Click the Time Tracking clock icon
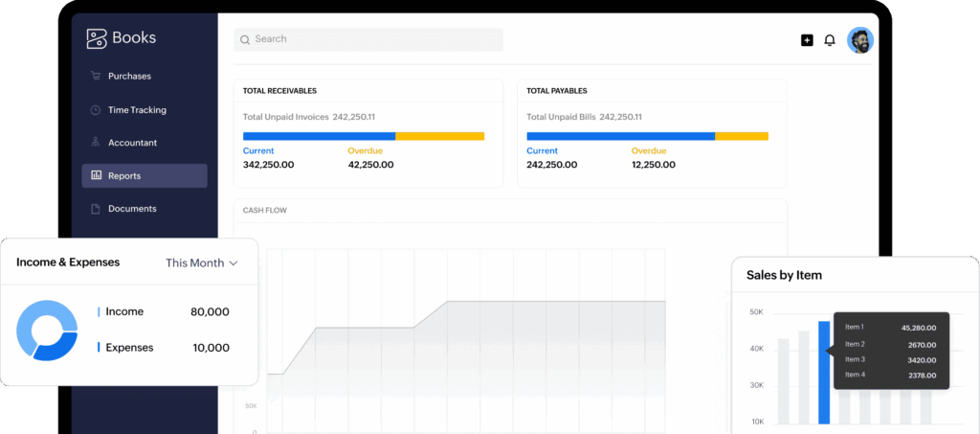This screenshot has width=980, height=434. click(96, 110)
